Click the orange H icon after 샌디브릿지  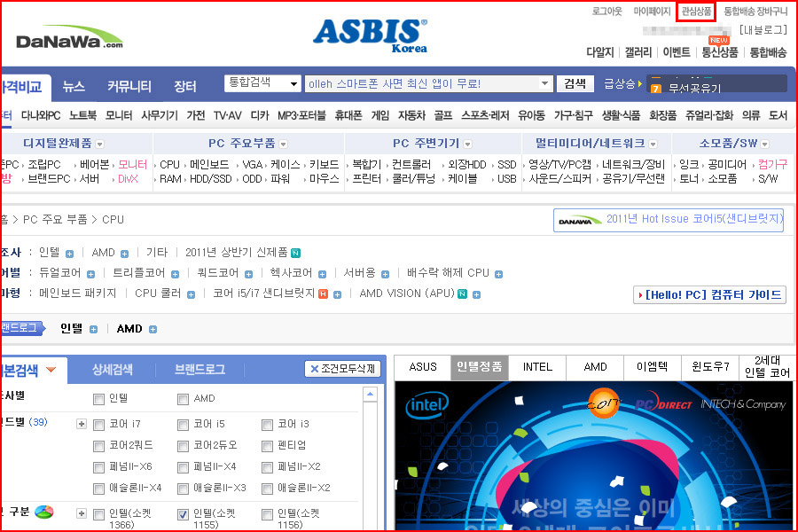pos(323,293)
